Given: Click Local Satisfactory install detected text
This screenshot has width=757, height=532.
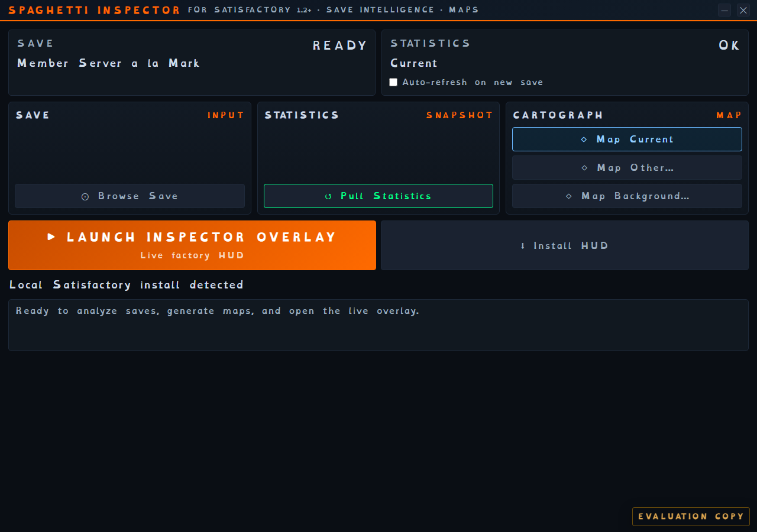Looking at the screenshot, I should [127, 285].
